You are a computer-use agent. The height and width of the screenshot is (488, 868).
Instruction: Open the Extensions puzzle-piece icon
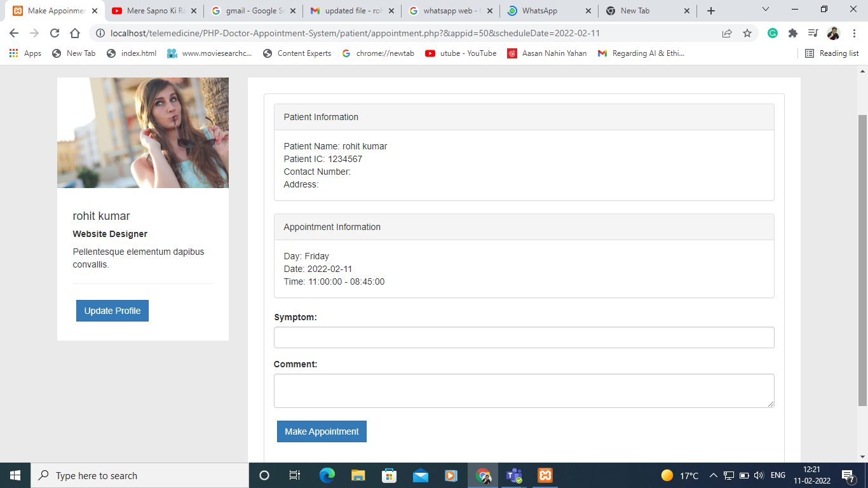[793, 32]
